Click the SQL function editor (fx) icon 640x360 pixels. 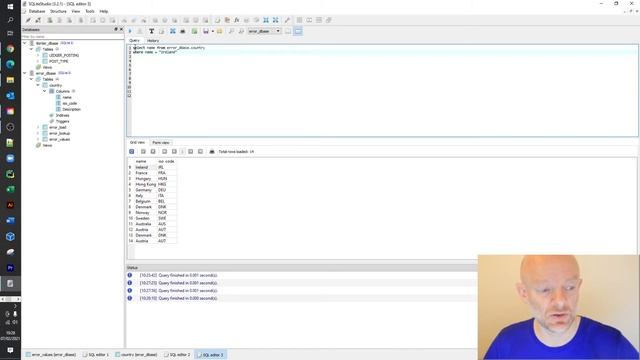(236, 20)
